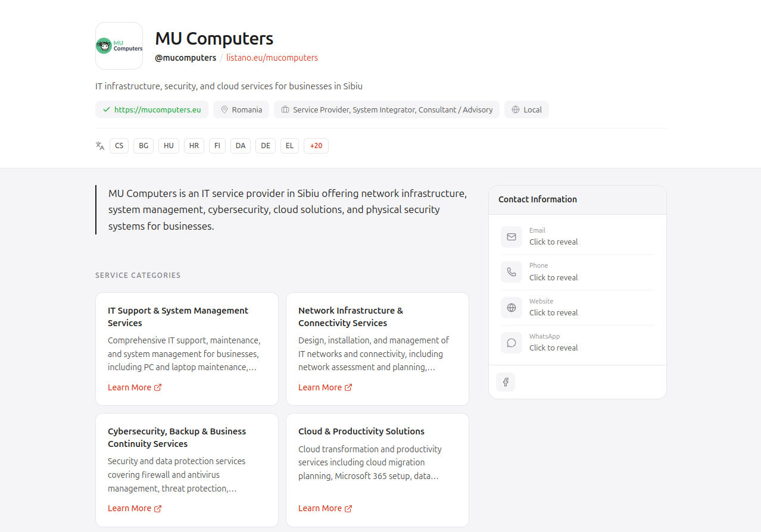Click the MU Computers logo thumbnail
The height and width of the screenshot is (532, 761).
[x=119, y=46]
